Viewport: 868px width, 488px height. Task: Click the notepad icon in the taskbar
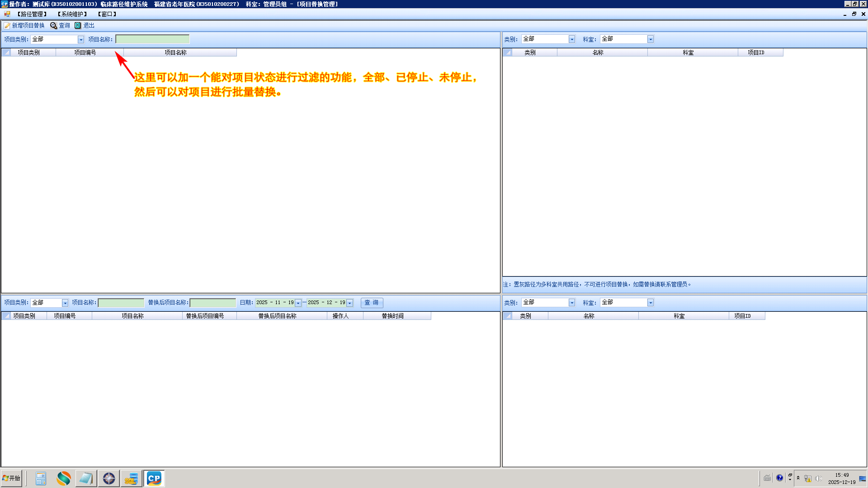(85, 479)
